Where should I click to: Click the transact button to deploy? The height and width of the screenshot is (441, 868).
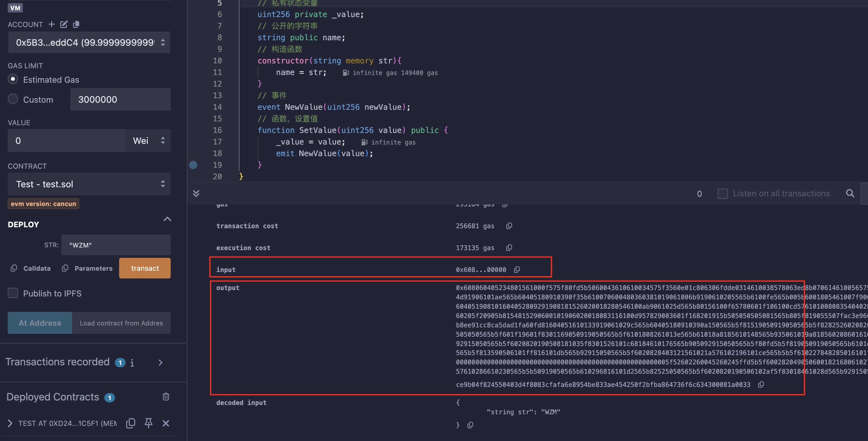point(145,268)
